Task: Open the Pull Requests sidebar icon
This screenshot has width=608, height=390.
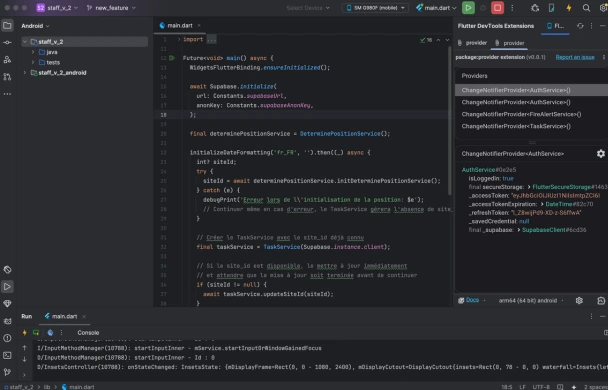Action: (x=7, y=77)
